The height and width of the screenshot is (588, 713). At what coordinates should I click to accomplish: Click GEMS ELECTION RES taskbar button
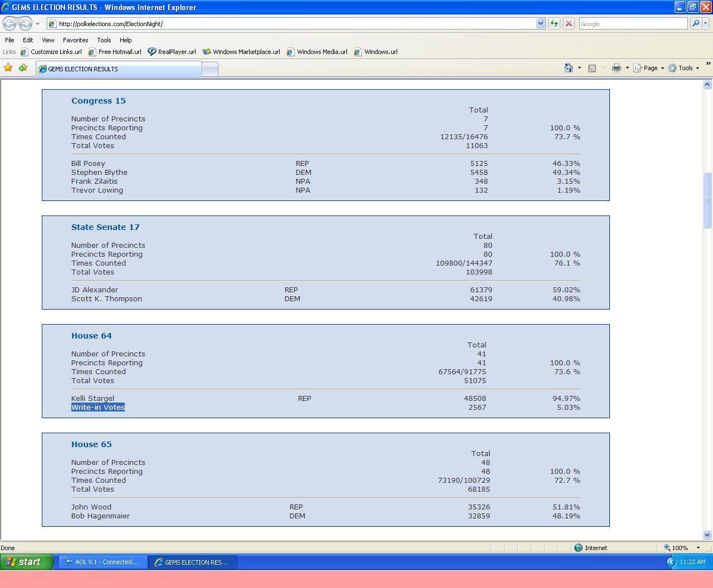[193, 562]
